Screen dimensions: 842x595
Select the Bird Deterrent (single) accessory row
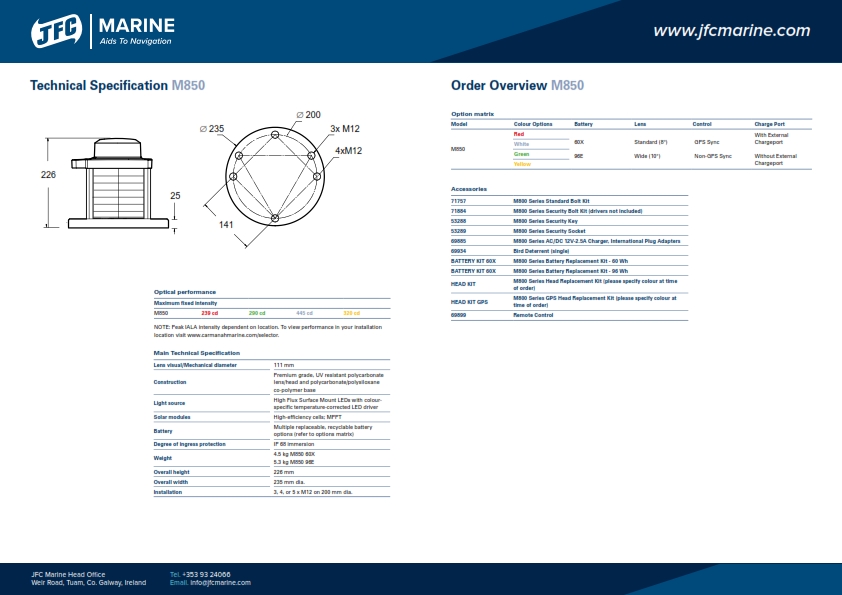541,250
